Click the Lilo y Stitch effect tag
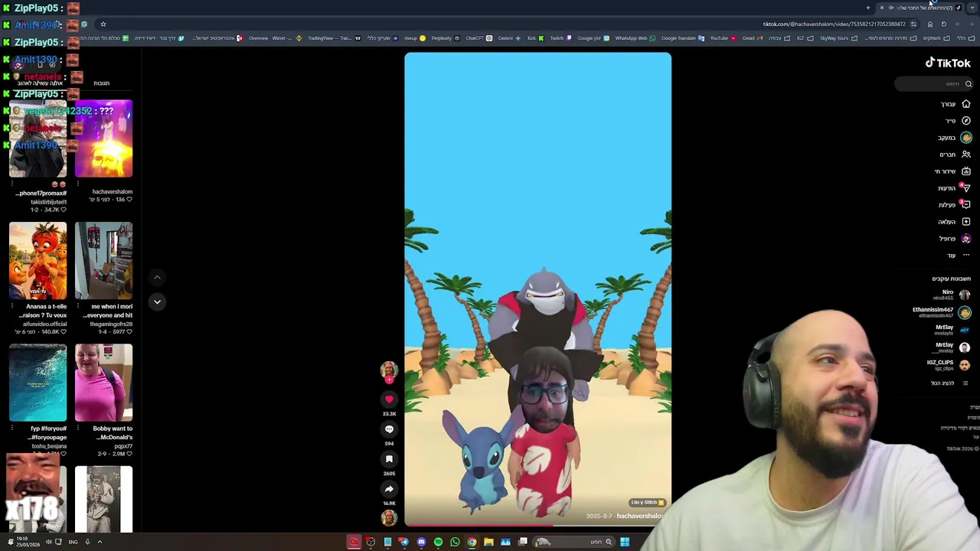The height and width of the screenshot is (551, 980). click(x=647, y=503)
